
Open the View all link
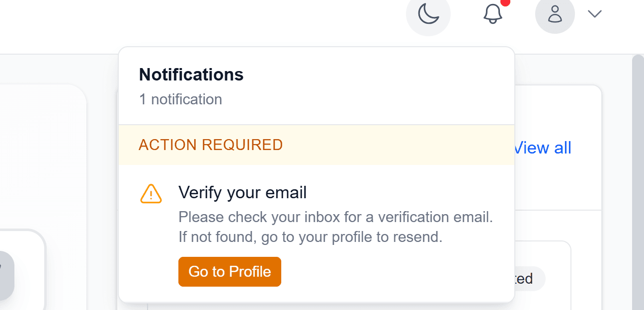tap(542, 148)
